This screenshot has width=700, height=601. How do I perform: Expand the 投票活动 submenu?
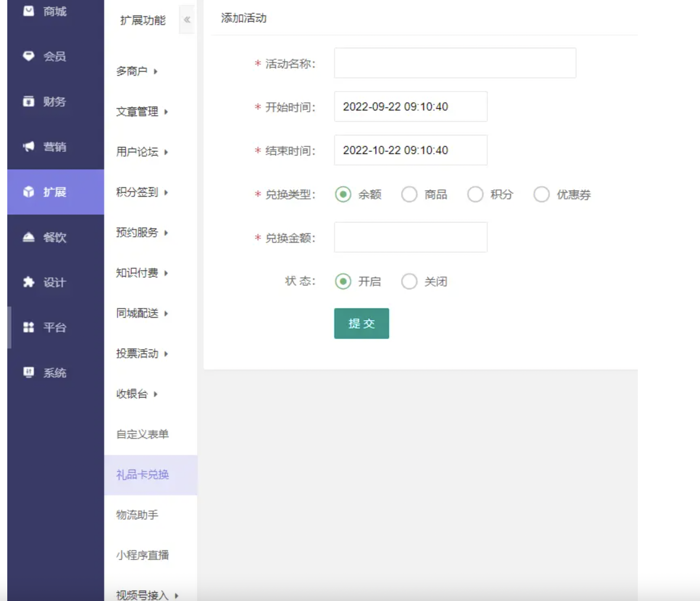[x=142, y=354]
